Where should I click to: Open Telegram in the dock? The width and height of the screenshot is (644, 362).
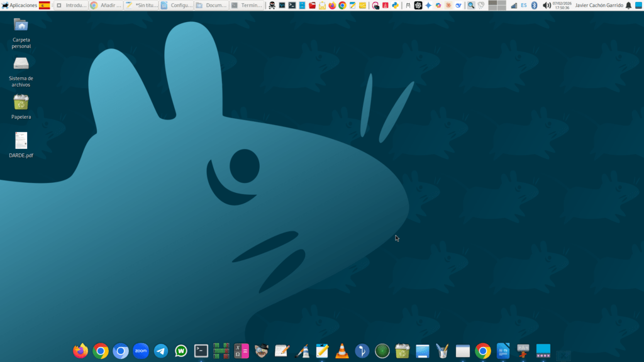pyautogui.click(x=161, y=351)
